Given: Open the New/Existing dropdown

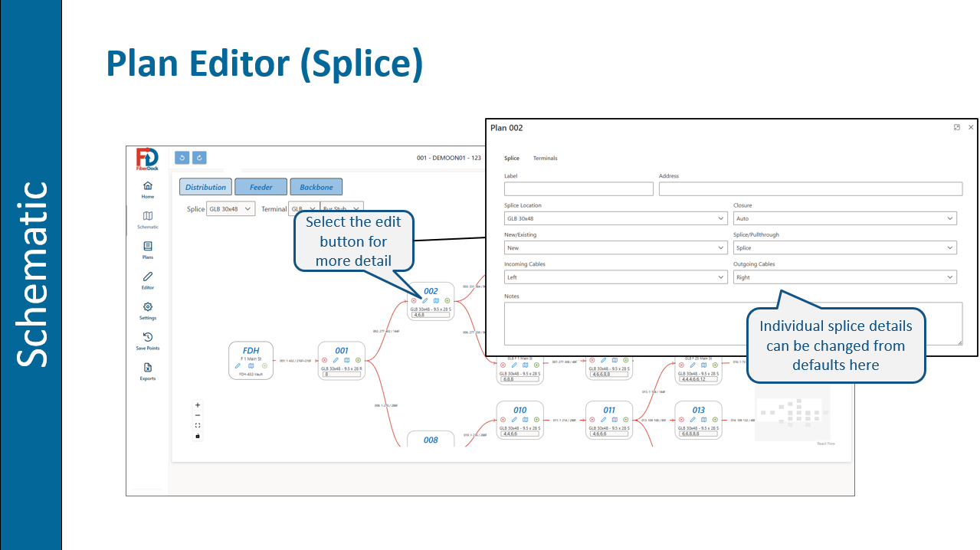Looking at the screenshot, I should click(x=615, y=248).
